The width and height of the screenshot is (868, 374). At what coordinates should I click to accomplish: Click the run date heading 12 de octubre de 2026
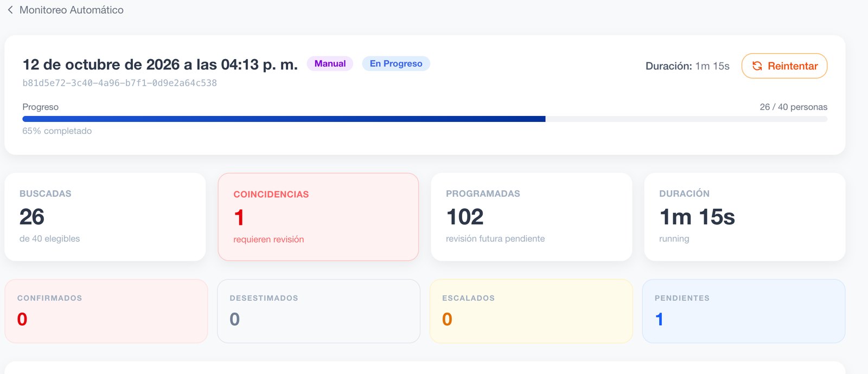click(160, 65)
